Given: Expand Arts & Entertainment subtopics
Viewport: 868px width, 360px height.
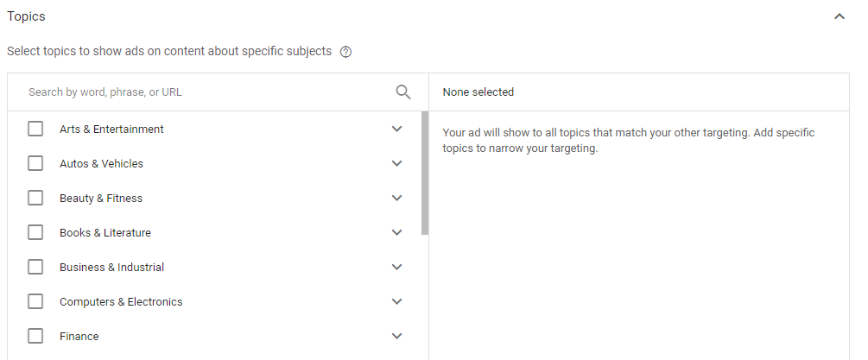Looking at the screenshot, I should (x=396, y=129).
